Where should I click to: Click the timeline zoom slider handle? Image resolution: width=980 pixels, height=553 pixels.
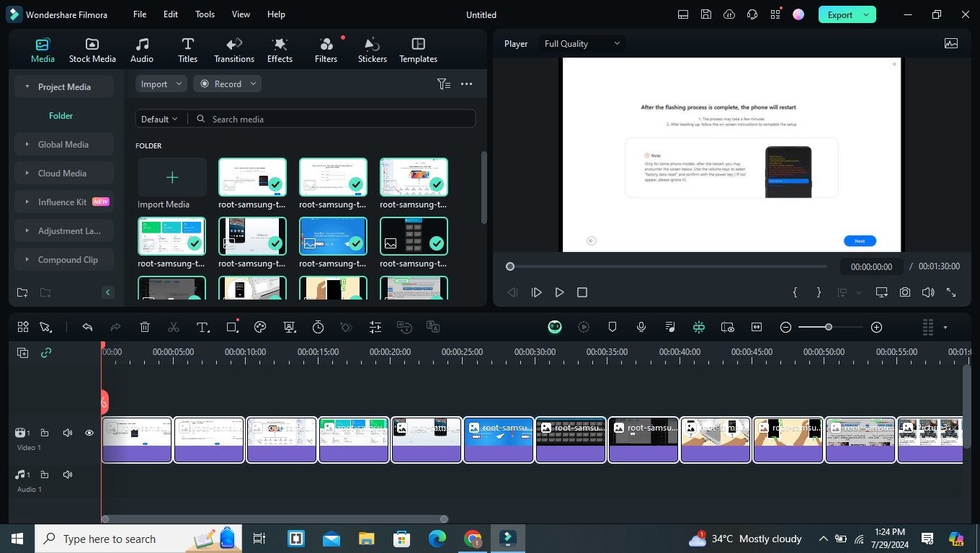click(x=829, y=327)
